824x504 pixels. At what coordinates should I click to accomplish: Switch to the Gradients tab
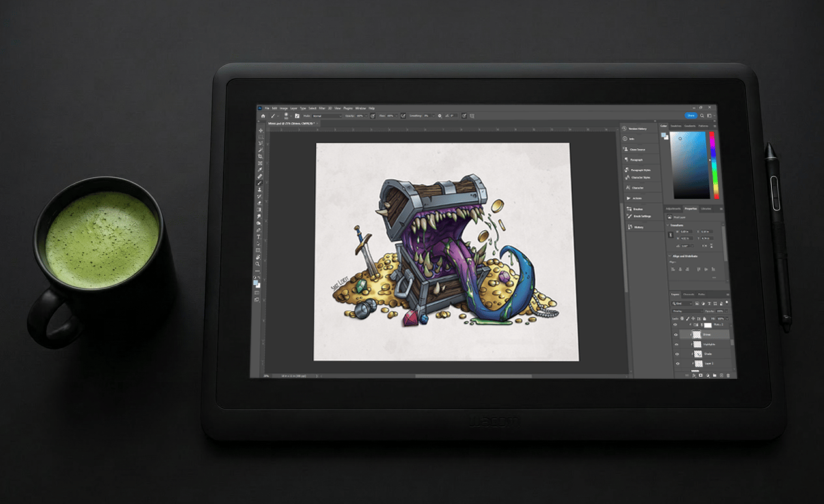pos(690,126)
